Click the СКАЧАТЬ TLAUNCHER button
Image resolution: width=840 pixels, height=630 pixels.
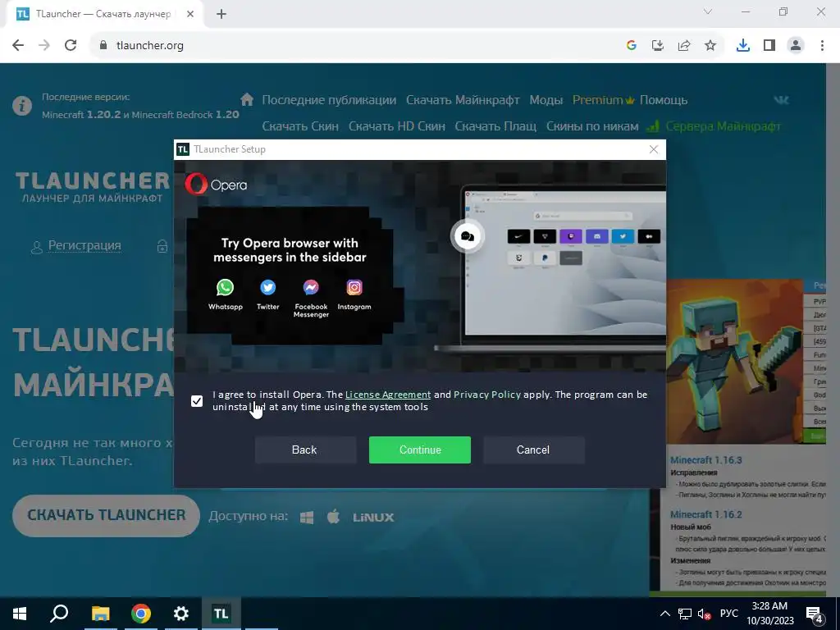point(106,515)
